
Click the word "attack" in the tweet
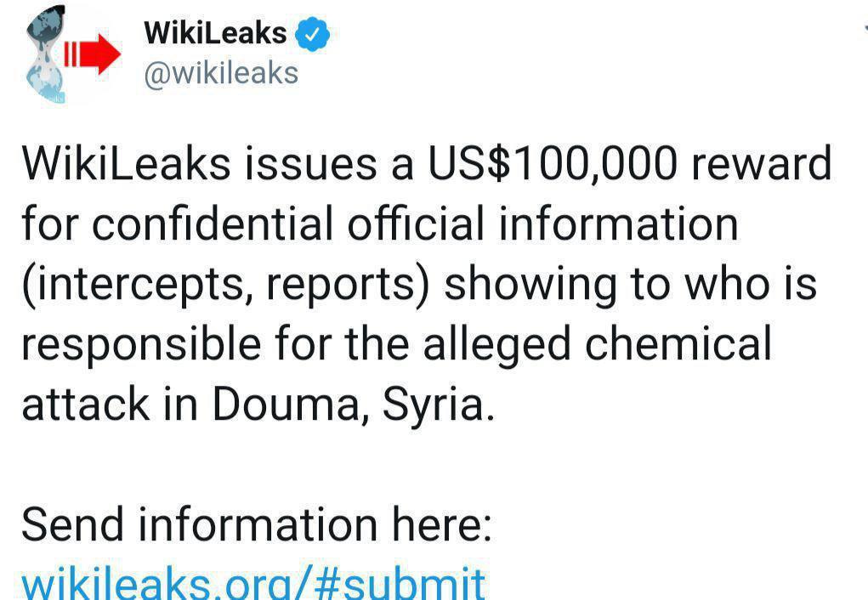coord(77,405)
